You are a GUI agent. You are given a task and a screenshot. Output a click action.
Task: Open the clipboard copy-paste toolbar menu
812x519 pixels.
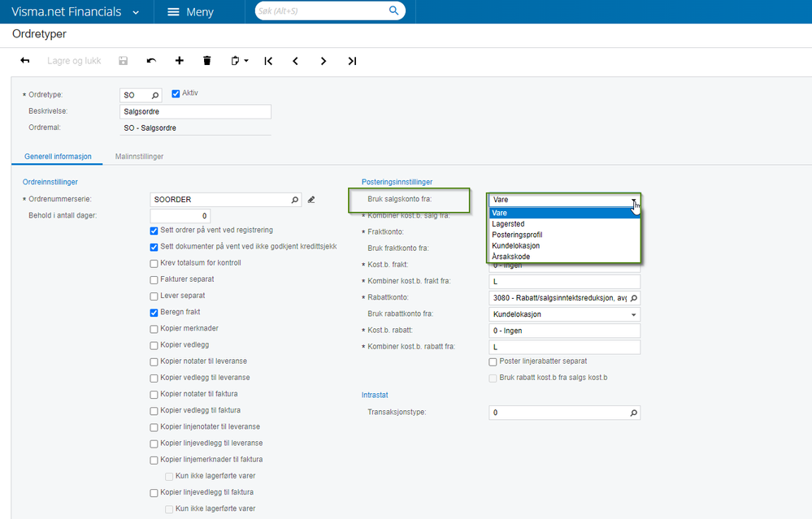pyautogui.click(x=239, y=61)
